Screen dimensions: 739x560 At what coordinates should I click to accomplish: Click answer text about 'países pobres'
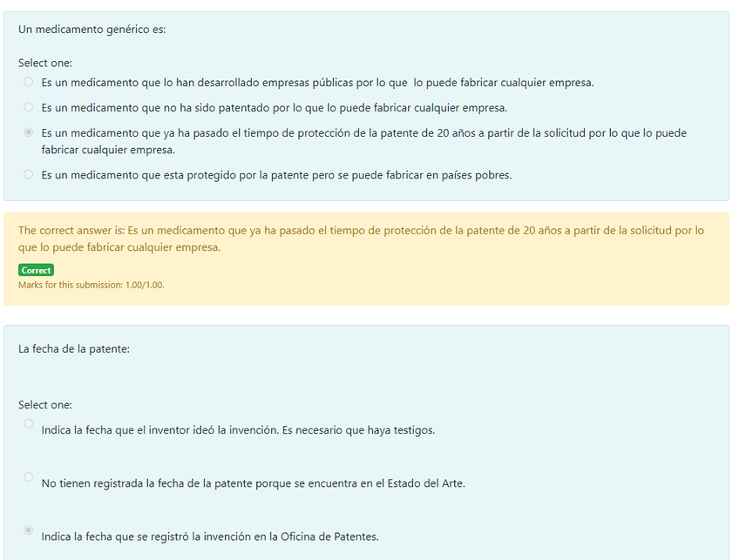pyautogui.click(x=276, y=175)
